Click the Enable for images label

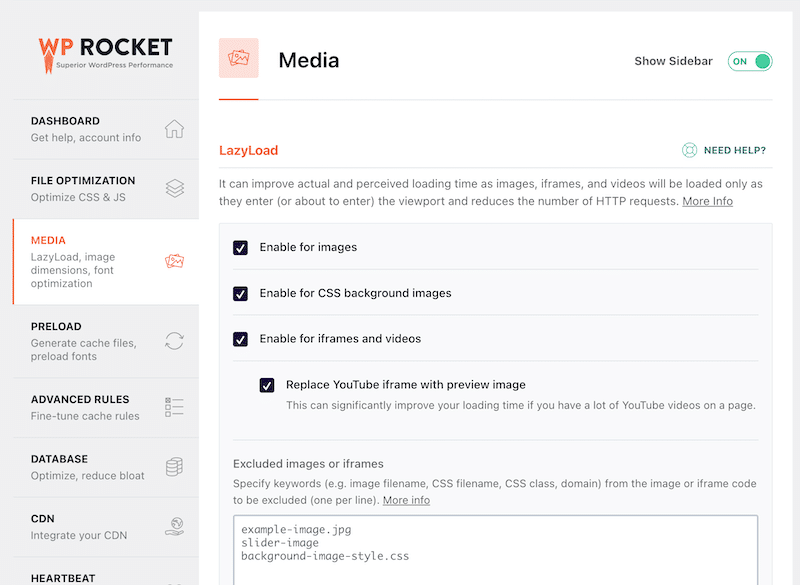click(308, 247)
